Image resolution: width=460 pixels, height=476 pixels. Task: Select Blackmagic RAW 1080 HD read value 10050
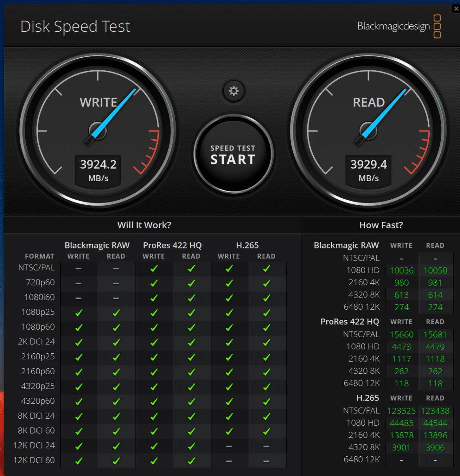point(435,270)
